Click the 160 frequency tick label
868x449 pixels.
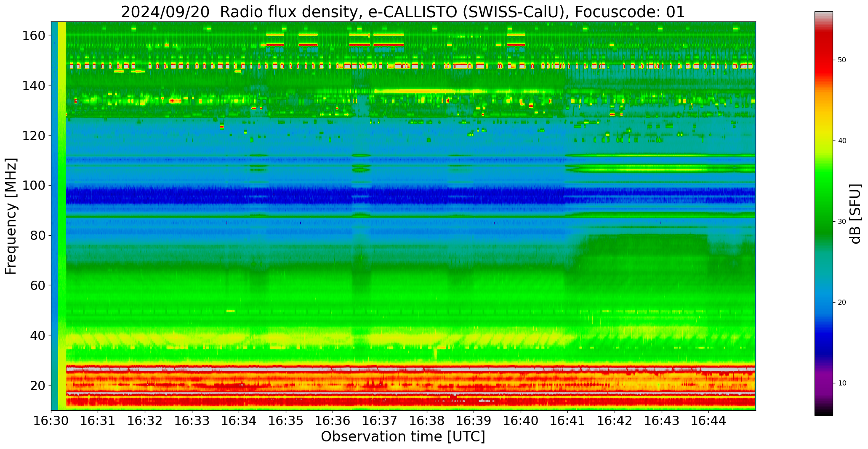[34, 36]
